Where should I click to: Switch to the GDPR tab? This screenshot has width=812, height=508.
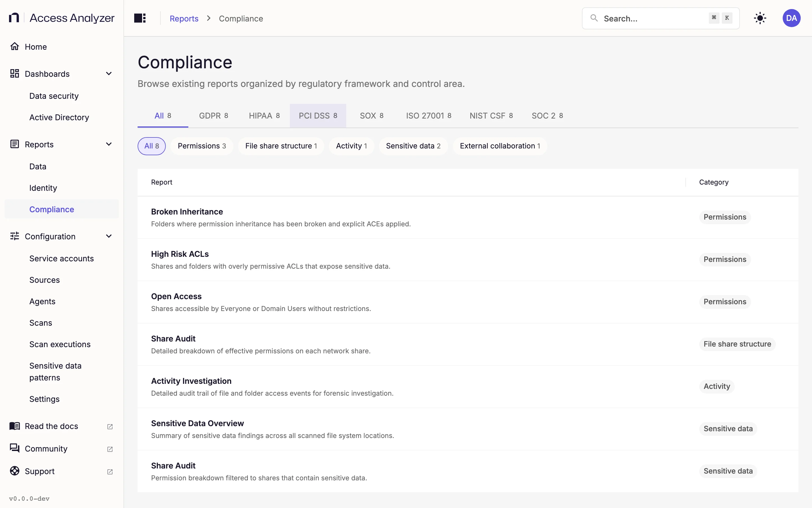213,116
